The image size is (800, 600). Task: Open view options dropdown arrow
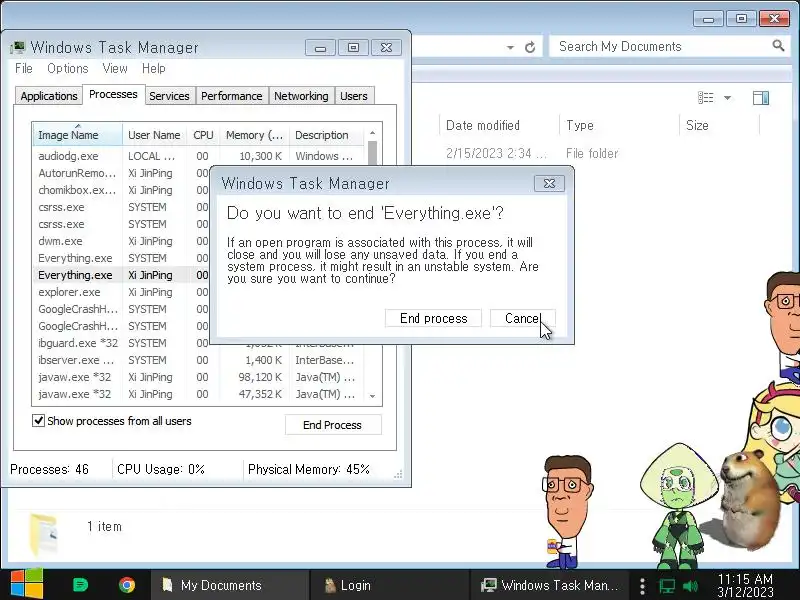[728, 97]
